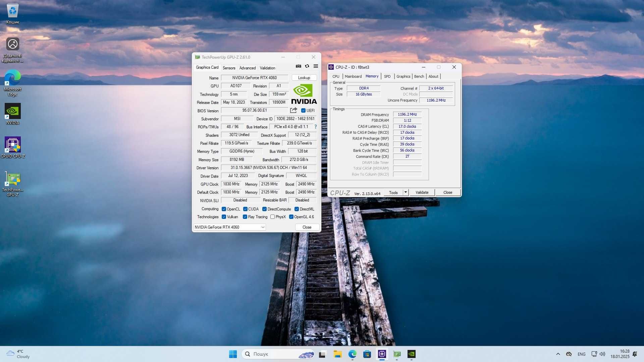Click the NVIDIA taskbar icon
This screenshot has height=362, width=644.
(412, 354)
